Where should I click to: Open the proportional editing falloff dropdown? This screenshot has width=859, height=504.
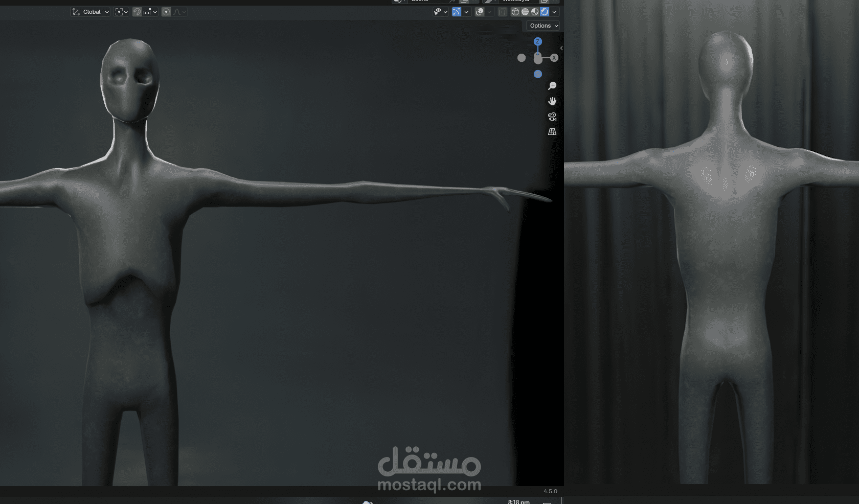179,12
